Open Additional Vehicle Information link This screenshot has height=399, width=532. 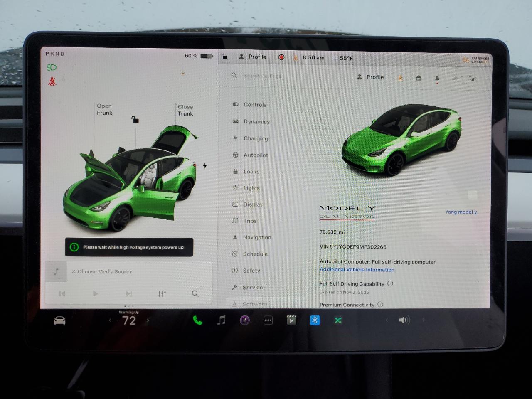coord(357,269)
